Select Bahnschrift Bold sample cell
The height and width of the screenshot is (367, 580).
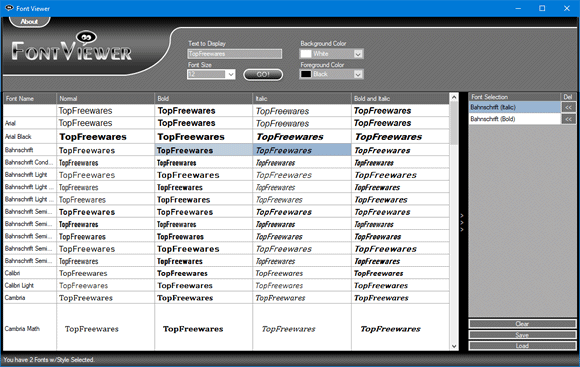coord(203,150)
